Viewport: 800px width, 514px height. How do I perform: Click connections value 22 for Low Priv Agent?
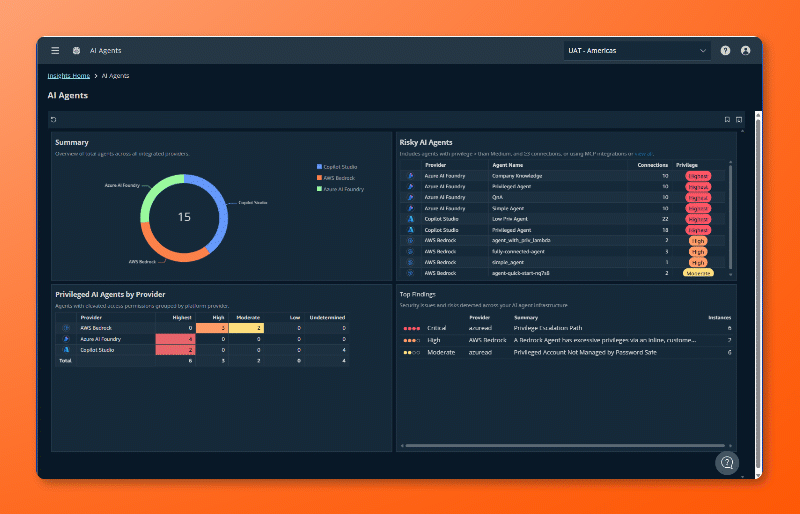[x=665, y=219]
